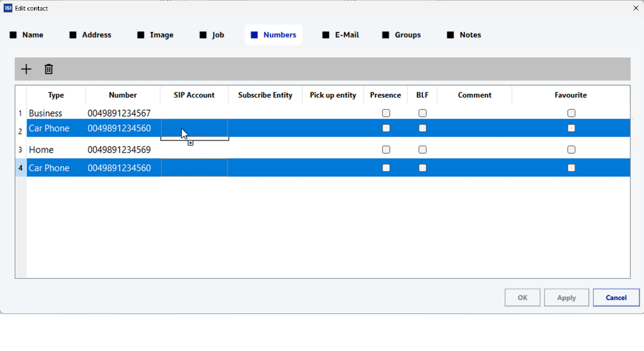Select row 3 via its row header
The image size is (644, 351).
(21, 150)
